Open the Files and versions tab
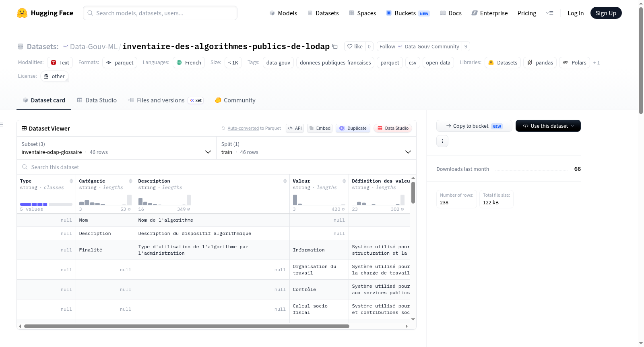644x347 pixels. [166, 100]
